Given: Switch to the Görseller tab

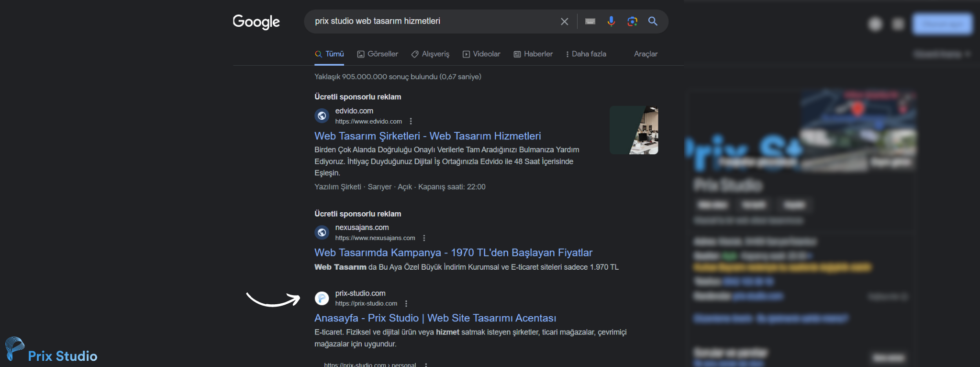Looking at the screenshot, I should click(378, 54).
